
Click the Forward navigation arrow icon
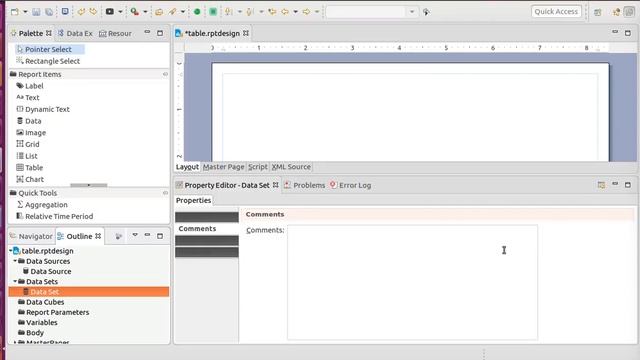[306, 12]
